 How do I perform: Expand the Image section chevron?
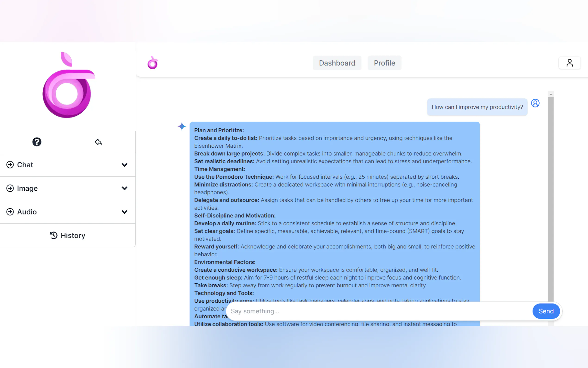[125, 188]
